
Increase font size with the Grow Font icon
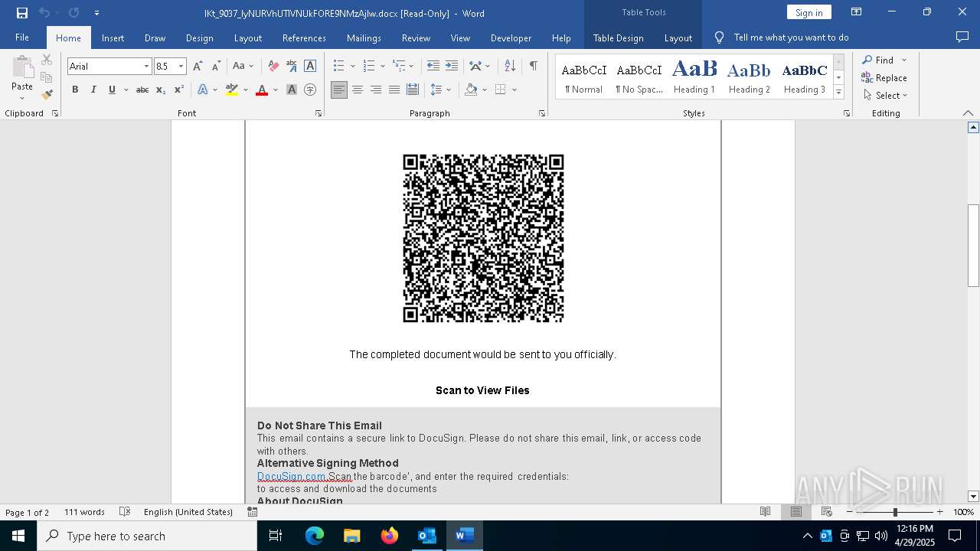[x=198, y=67]
